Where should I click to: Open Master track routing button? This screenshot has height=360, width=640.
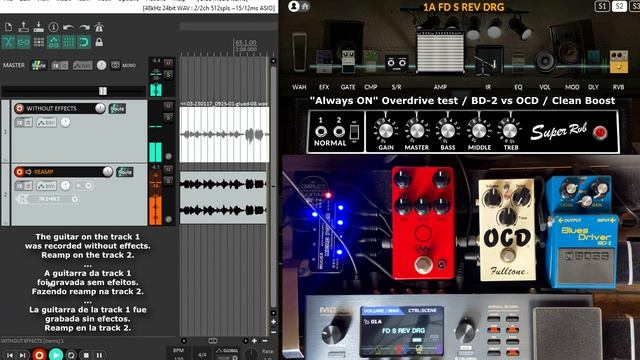(39, 65)
